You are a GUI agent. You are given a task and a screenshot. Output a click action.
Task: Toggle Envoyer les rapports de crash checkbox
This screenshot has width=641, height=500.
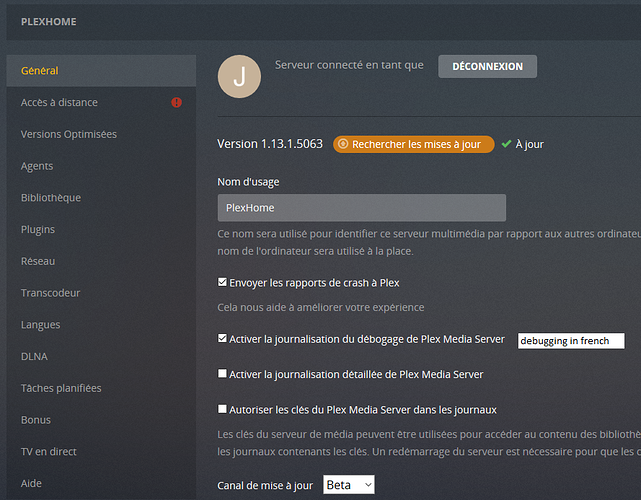[x=222, y=282]
